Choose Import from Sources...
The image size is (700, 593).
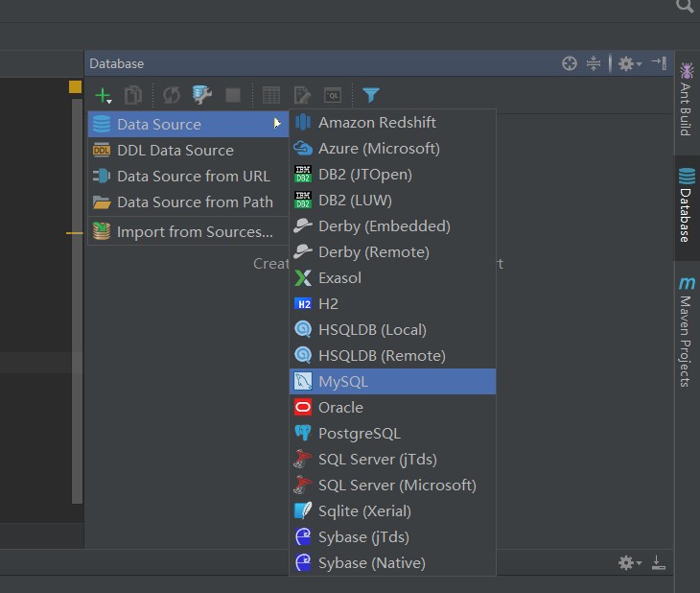tap(188, 231)
